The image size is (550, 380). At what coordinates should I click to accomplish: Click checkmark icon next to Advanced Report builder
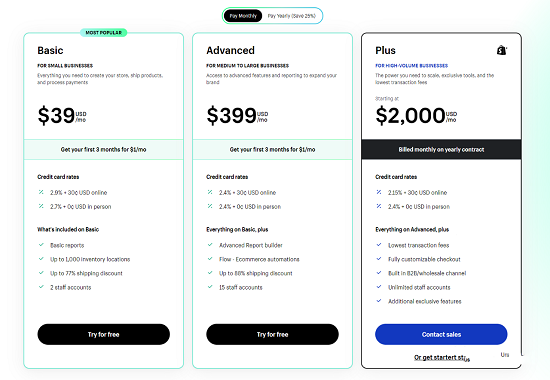210,245
